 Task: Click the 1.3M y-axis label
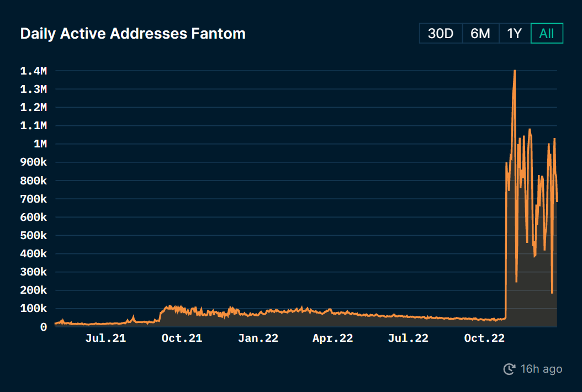(33, 89)
